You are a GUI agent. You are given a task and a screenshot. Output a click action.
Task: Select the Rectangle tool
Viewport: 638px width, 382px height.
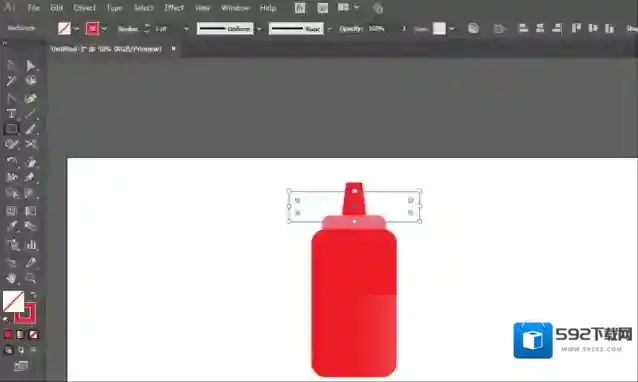coord(11,129)
